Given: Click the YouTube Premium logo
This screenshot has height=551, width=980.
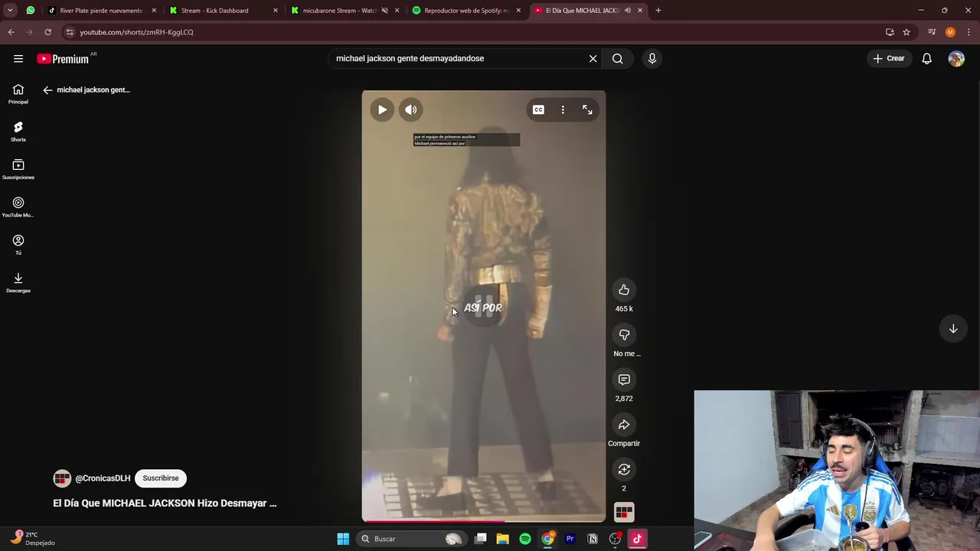Looking at the screenshot, I should click(63, 59).
